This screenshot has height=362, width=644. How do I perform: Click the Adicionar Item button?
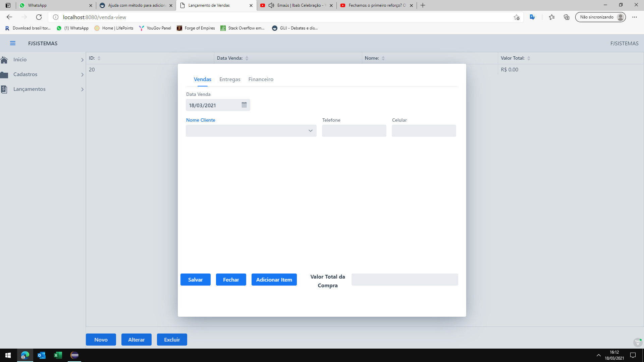[274, 280]
